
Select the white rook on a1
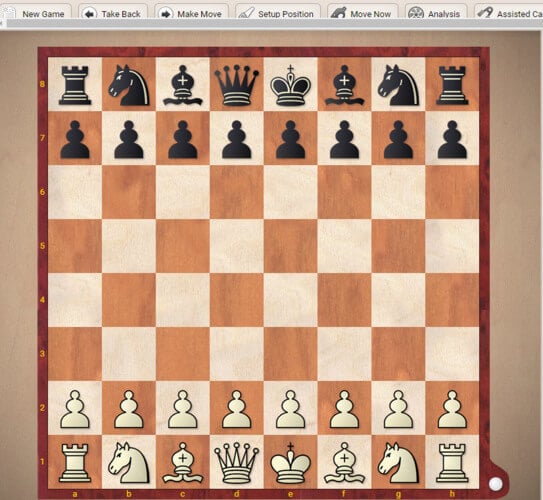(75, 463)
